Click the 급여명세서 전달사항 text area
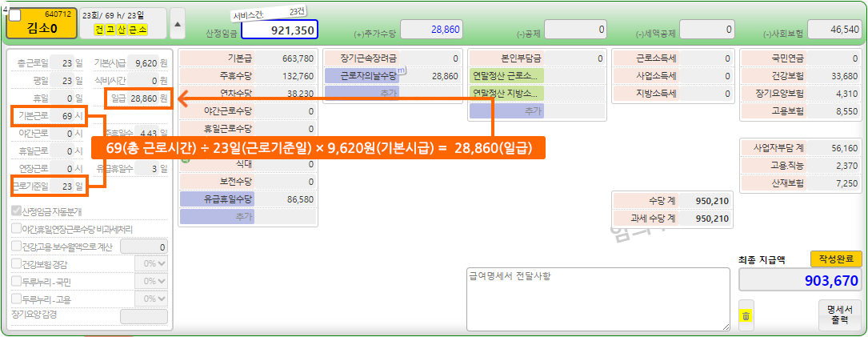 point(597,299)
